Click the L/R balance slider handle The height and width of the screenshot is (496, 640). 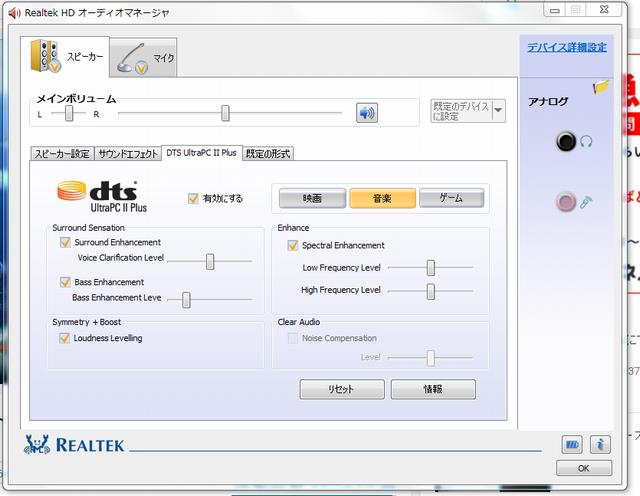click(69, 113)
